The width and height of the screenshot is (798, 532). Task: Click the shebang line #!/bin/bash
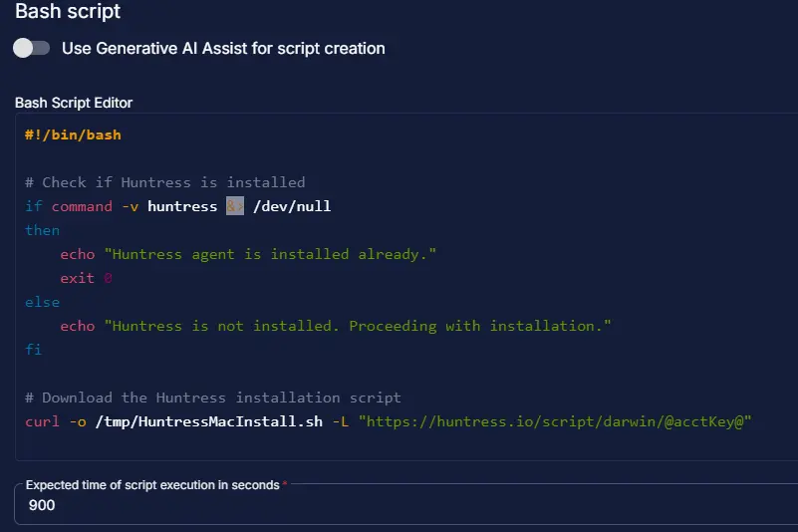pyautogui.click(x=73, y=134)
